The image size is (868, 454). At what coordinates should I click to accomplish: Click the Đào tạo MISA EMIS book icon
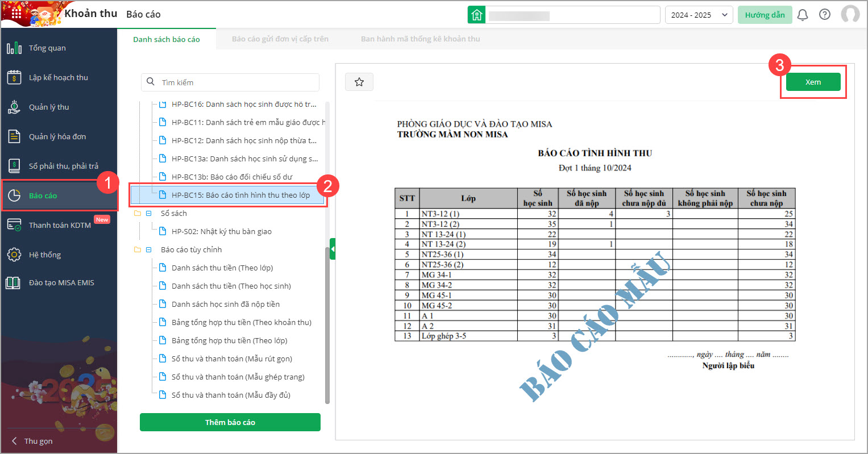click(x=13, y=282)
